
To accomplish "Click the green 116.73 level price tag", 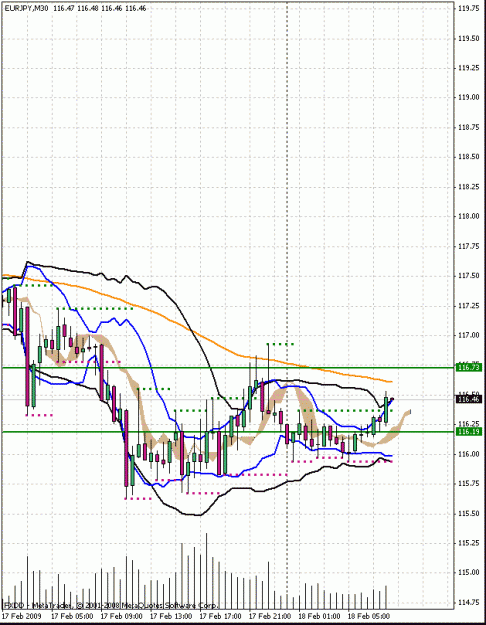I will 469,368.
